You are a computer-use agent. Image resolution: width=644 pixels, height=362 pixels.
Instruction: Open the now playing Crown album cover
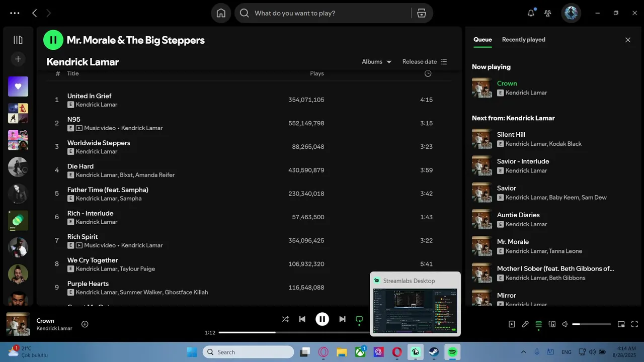[x=18, y=324]
